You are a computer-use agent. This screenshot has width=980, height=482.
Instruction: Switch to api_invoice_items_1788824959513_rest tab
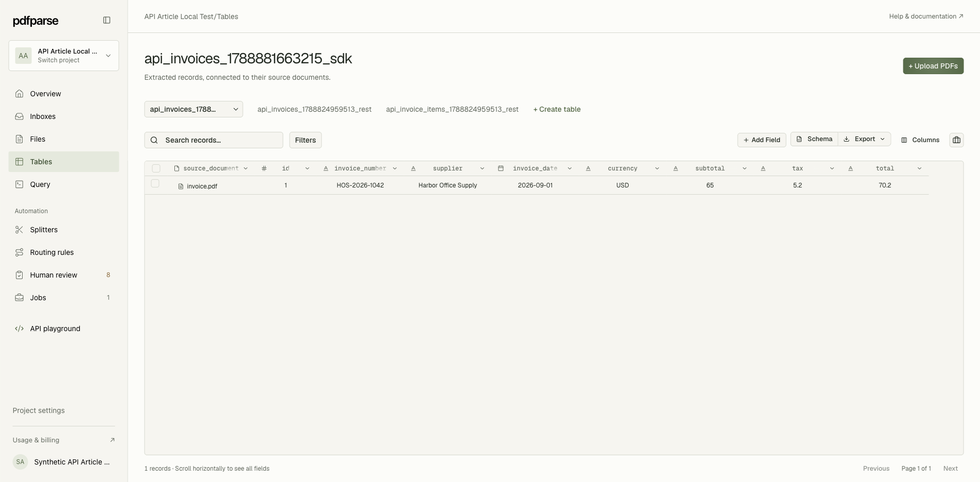(452, 109)
